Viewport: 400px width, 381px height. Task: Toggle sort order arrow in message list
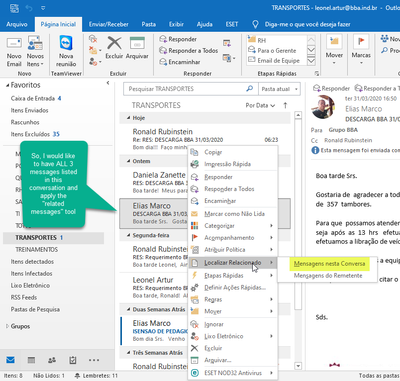(285, 105)
